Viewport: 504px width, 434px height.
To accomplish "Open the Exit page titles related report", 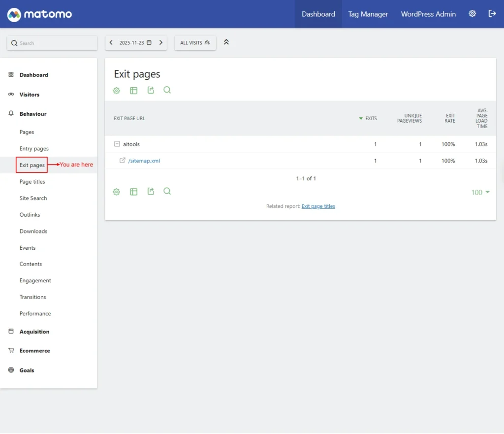I will coord(318,206).
